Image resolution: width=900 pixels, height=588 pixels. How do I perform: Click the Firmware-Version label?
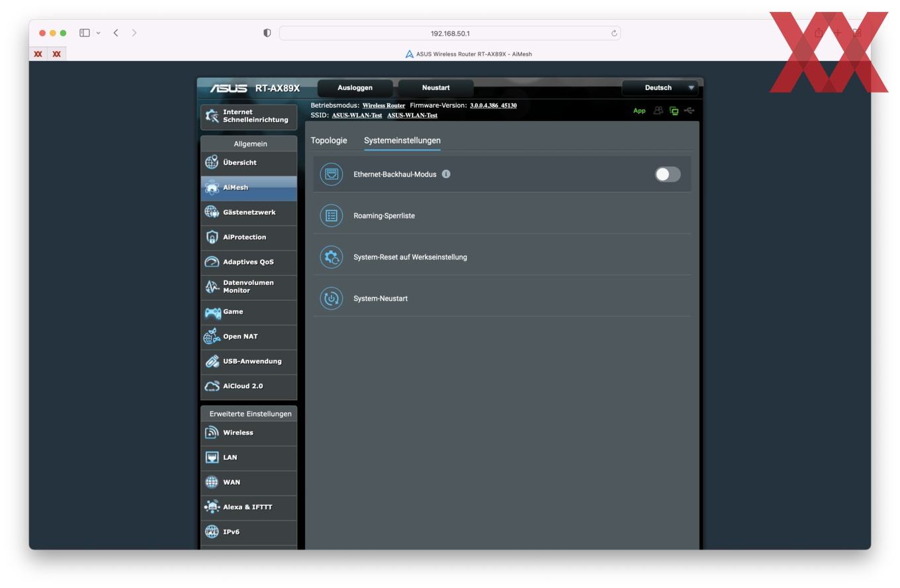point(438,106)
